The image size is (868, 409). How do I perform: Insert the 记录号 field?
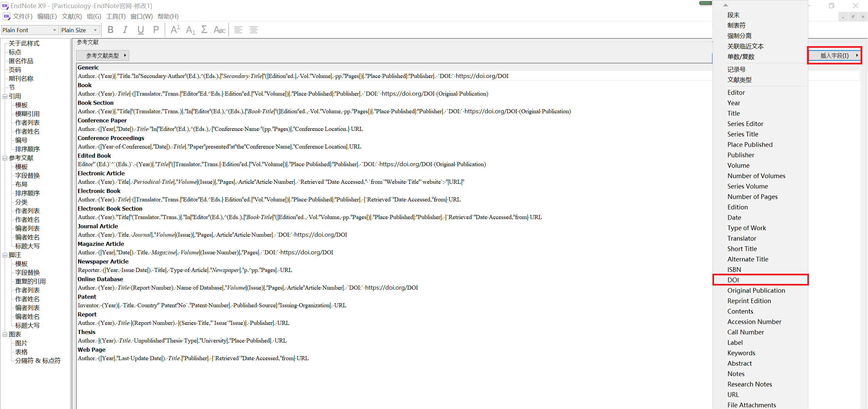[x=761, y=70]
